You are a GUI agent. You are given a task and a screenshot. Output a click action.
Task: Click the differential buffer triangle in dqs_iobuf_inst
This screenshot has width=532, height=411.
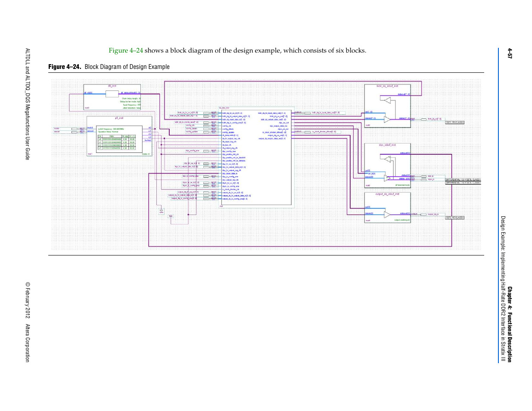(x=387, y=177)
